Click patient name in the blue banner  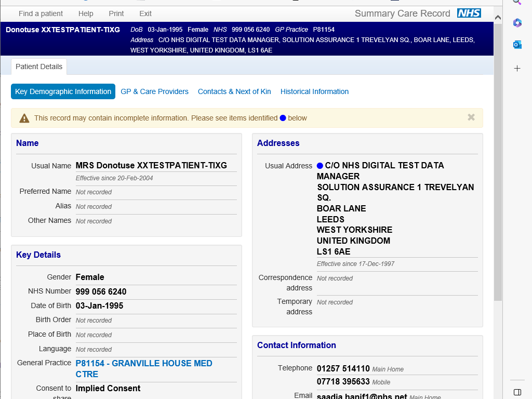(x=63, y=30)
